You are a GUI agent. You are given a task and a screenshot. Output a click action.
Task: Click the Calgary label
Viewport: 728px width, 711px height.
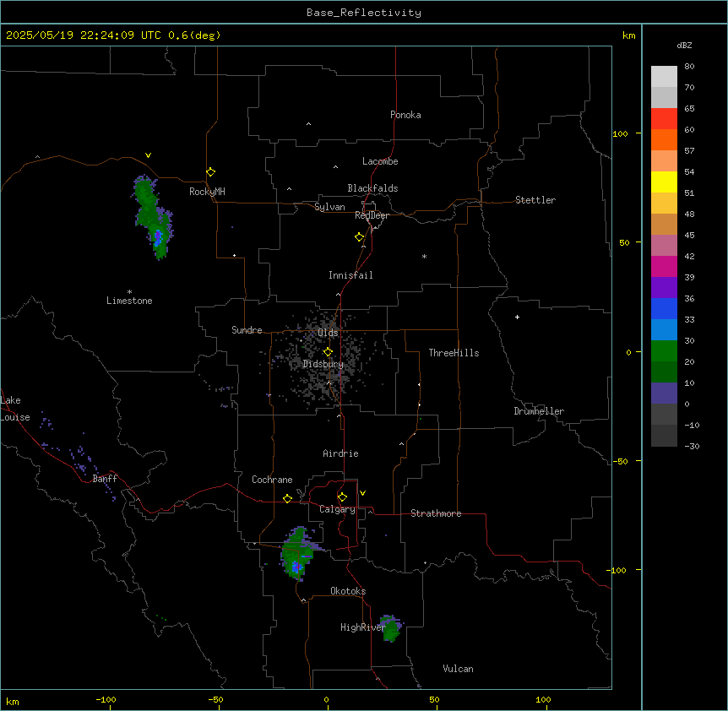(337, 509)
